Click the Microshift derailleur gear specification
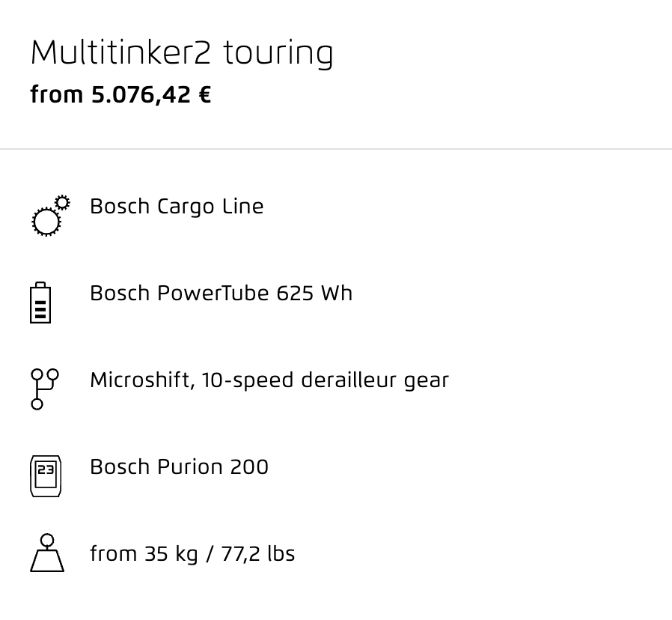The height and width of the screenshot is (620, 672). [x=269, y=380]
